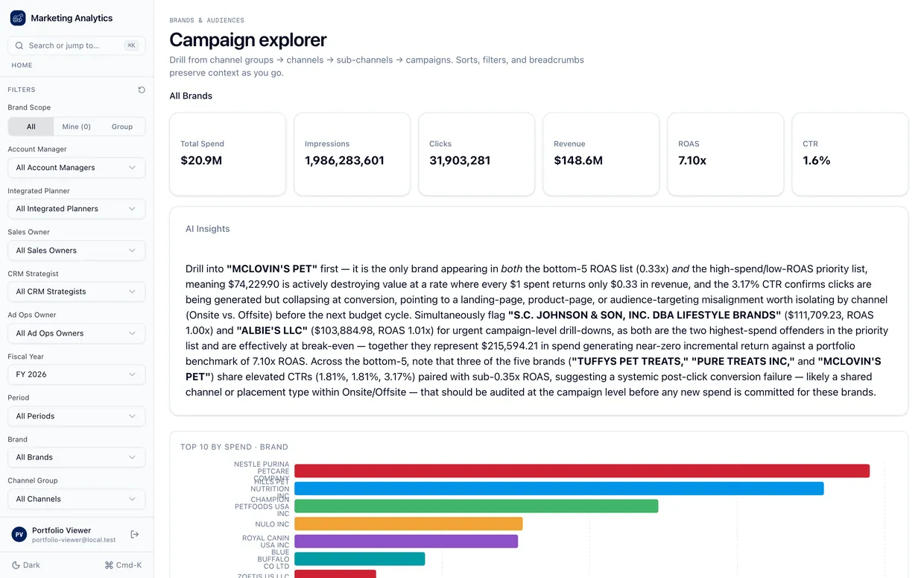The image size is (924, 578).
Task: Click the Revenue $148.6M card
Action: 601,154
